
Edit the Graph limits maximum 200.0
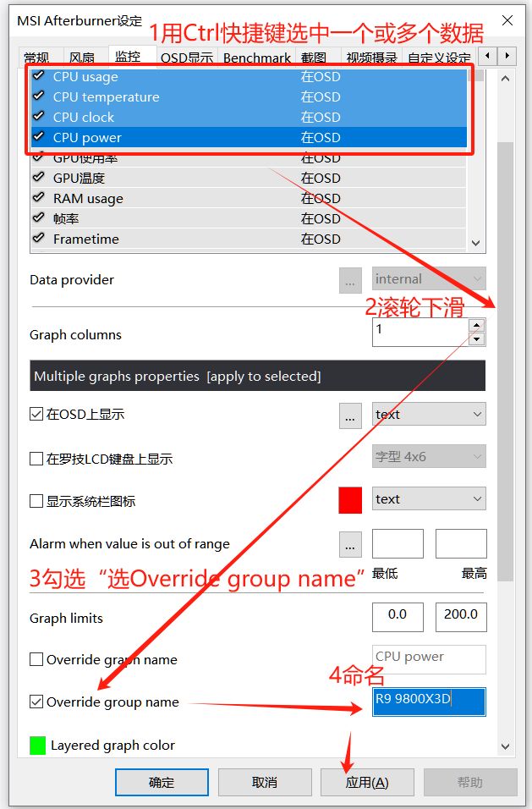[461, 617]
